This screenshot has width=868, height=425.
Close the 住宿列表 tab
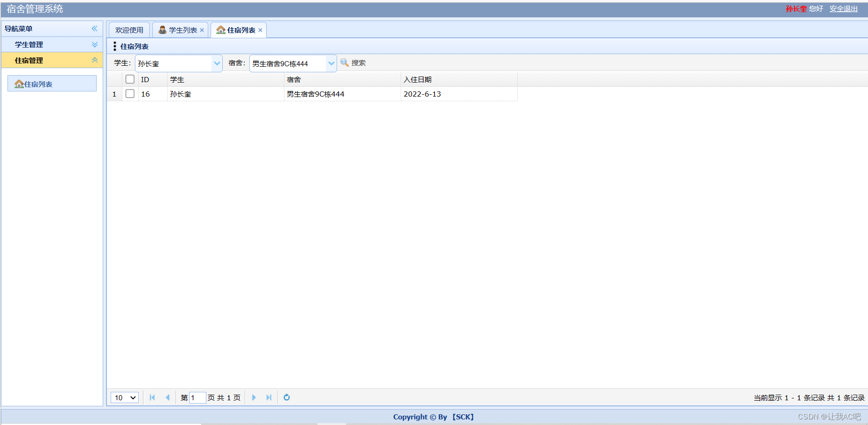tap(260, 30)
